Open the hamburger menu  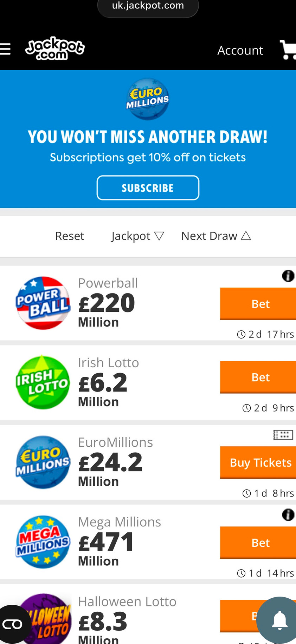5,49
